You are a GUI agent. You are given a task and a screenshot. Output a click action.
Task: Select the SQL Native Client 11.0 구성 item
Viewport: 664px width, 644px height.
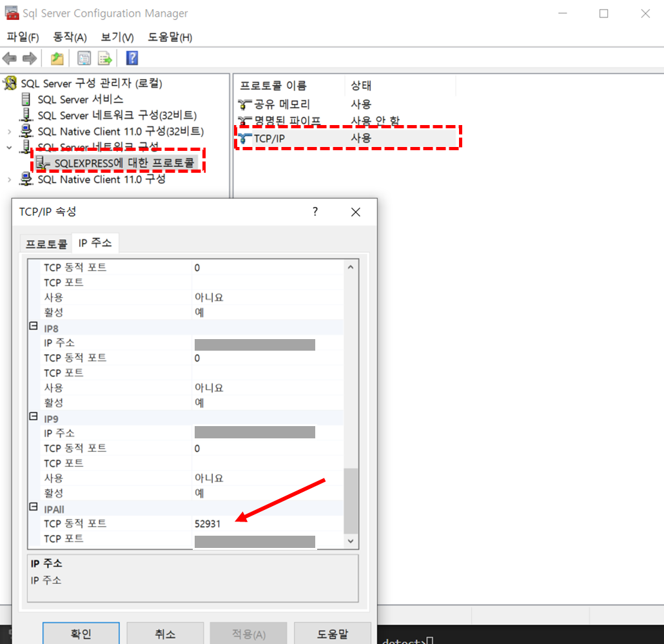click(102, 179)
